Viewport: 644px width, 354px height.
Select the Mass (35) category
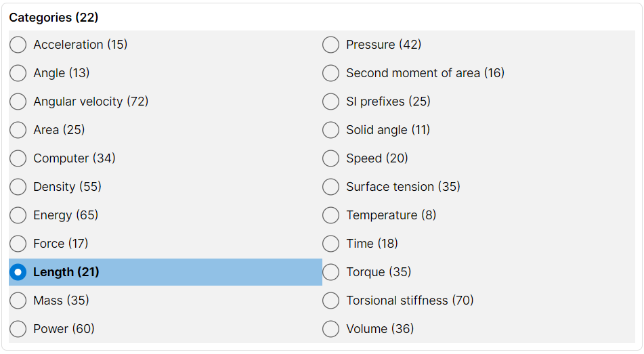click(18, 301)
